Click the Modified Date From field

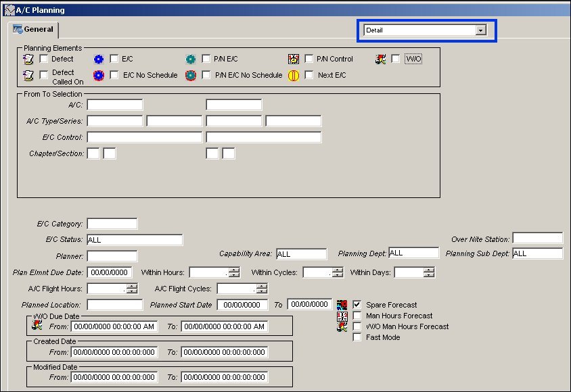pyautogui.click(x=114, y=377)
